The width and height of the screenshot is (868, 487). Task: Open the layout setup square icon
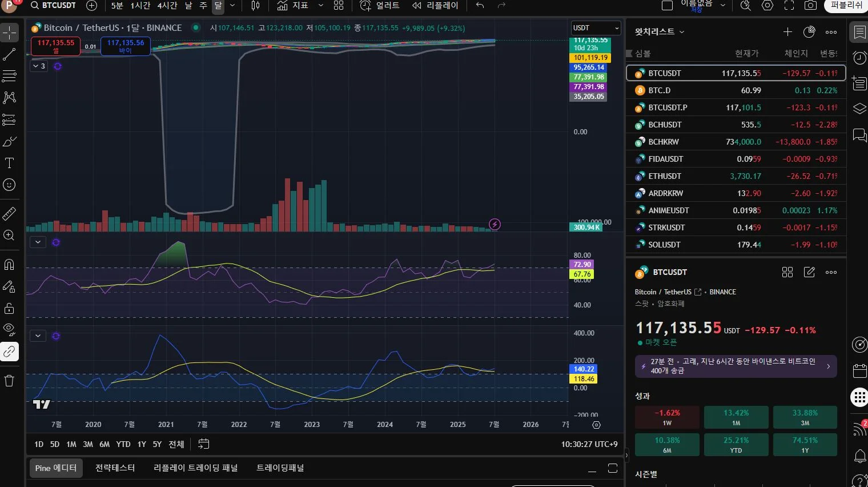[667, 5]
